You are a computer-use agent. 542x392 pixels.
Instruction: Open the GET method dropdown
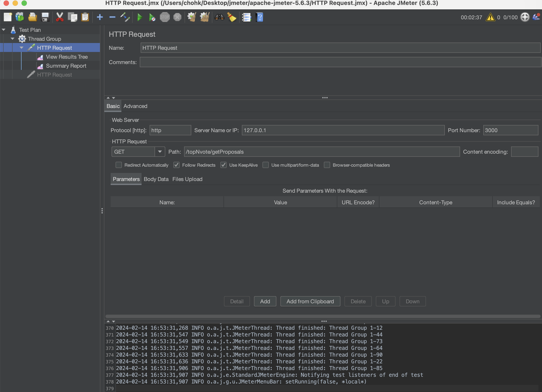tap(160, 152)
